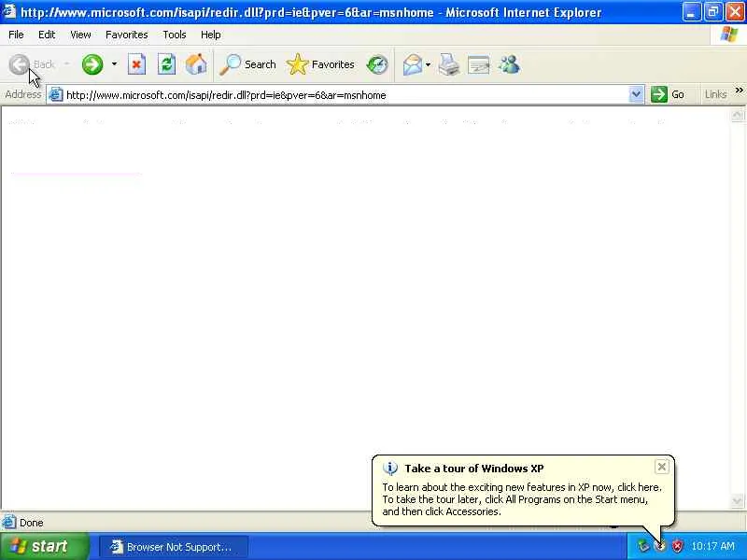Screen dimensions: 747x560
Task: Open the Favorites menu
Action: 127,35
